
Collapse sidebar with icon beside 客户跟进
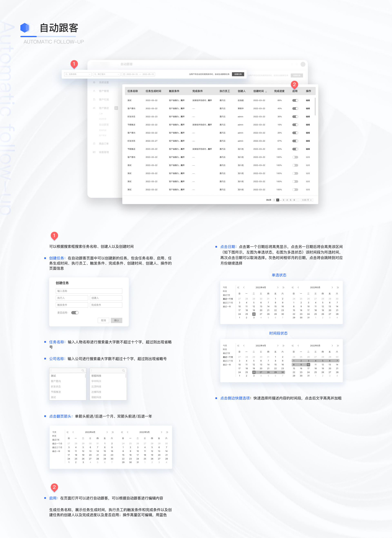[x=116, y=108]
